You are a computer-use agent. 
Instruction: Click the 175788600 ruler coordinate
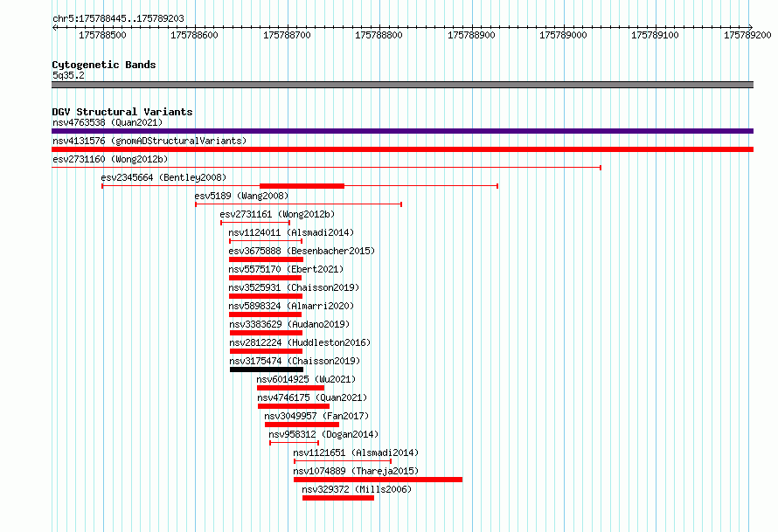(x=194, y=35)
